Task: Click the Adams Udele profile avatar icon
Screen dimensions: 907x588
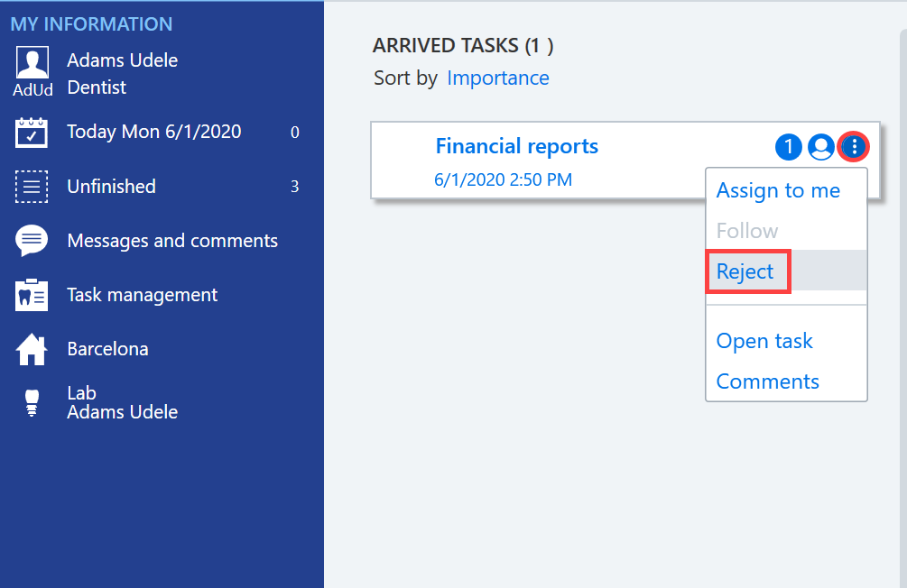Action: pos(32,62)
